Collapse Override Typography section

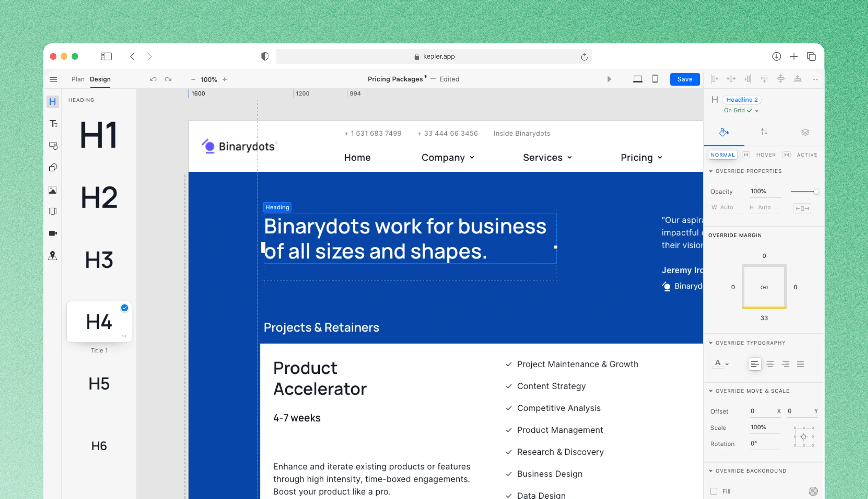(x=711, y=343)
